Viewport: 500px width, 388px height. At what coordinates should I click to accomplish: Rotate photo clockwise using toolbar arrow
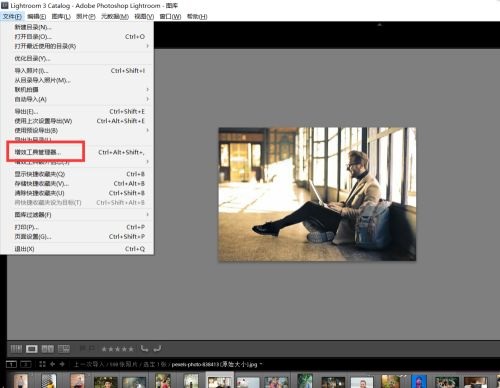point(157,349)
